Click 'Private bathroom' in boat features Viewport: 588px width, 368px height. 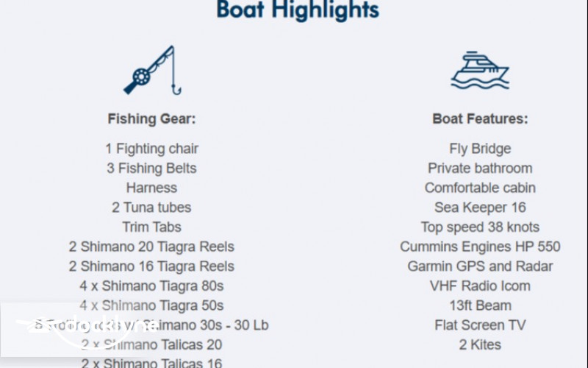tap(480, 169)
